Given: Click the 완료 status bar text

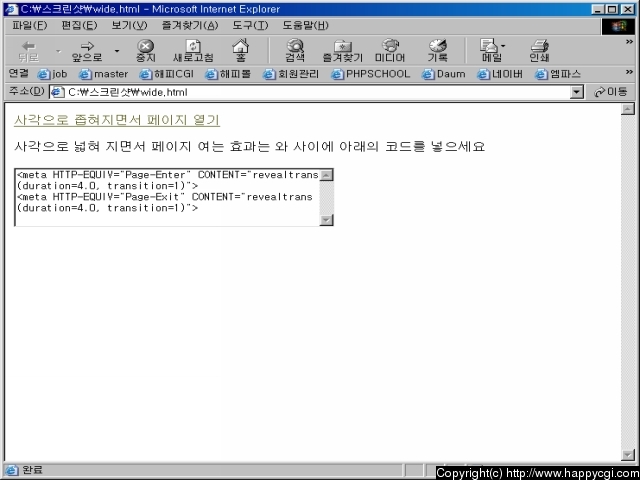Looking at the screenshot, I should pyautogui.click(x=32, y=470).
